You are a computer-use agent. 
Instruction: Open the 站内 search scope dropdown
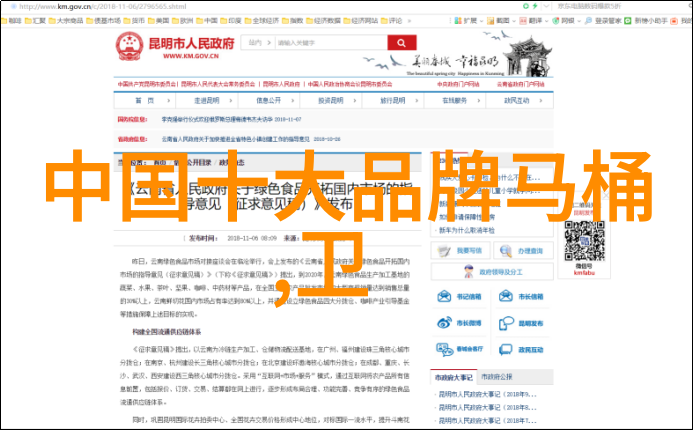pos(258,43)
